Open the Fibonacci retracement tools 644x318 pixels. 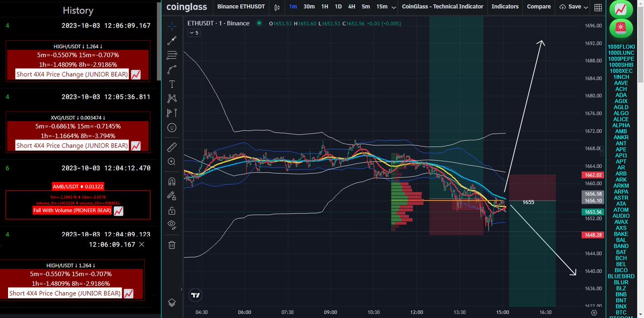[x=172, y=55]
